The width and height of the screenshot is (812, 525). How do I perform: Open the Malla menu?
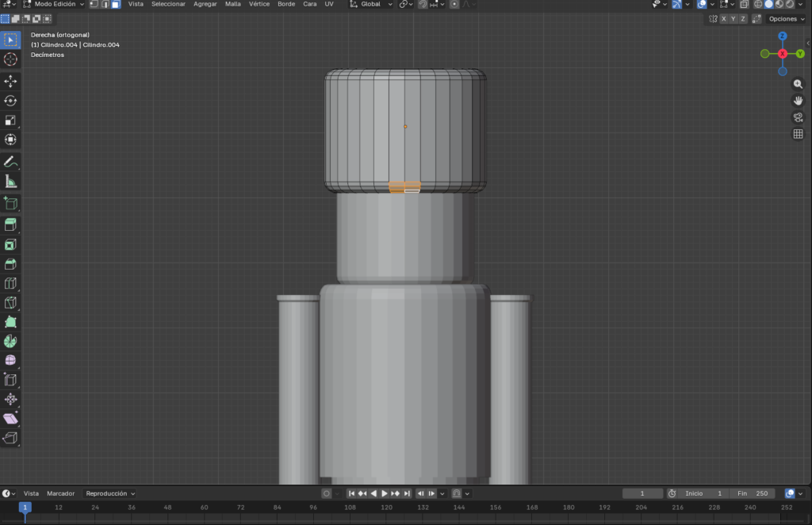(233, 4)
